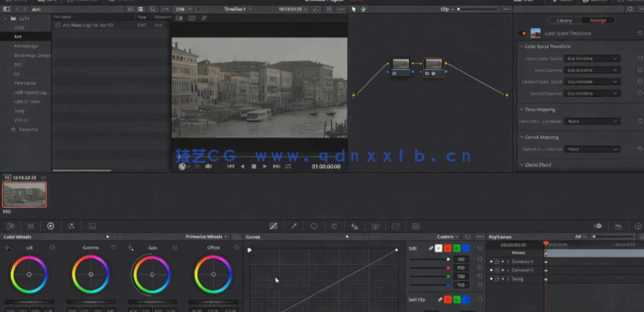
Task: Open the Tracker palette
Action: click(334, 225)
